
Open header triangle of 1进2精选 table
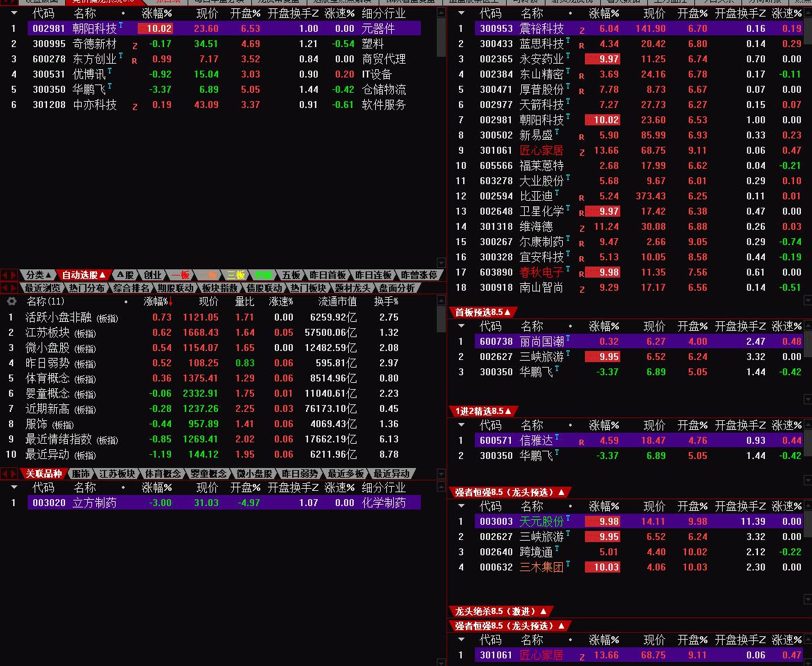(462, 424)
